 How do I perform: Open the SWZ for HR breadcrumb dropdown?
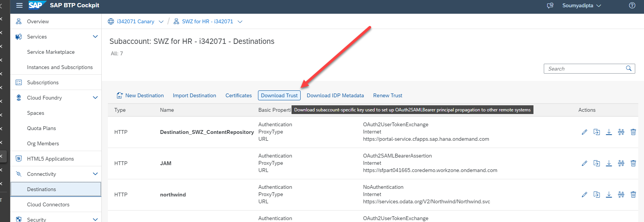(x=240, y=22)
